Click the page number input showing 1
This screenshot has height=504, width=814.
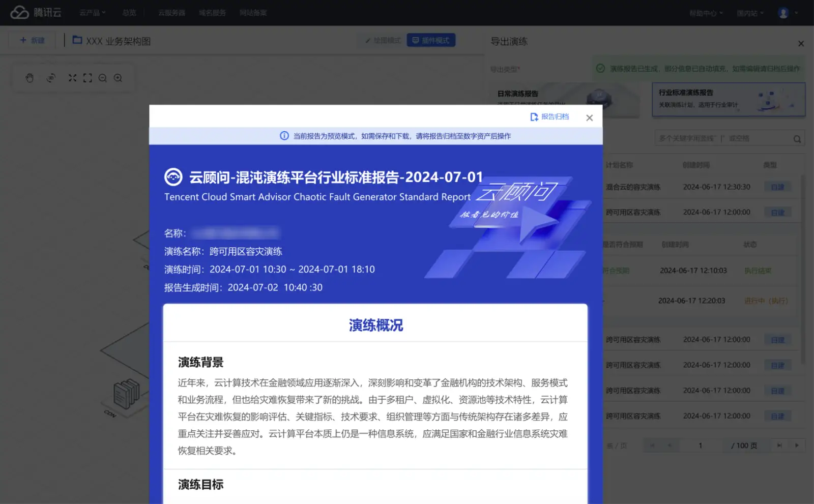[701, 446]
